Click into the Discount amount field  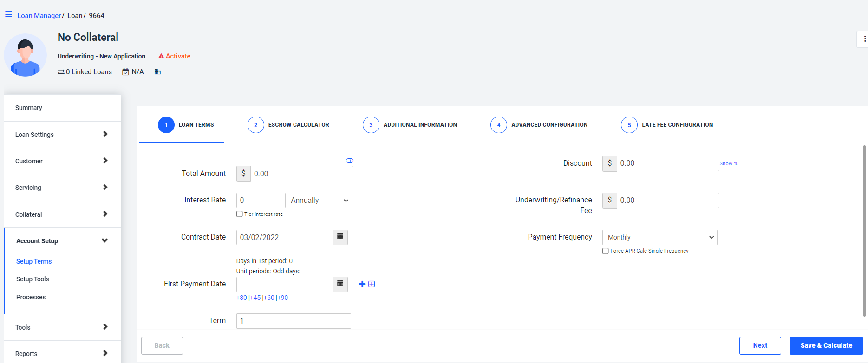pos(668,163)
